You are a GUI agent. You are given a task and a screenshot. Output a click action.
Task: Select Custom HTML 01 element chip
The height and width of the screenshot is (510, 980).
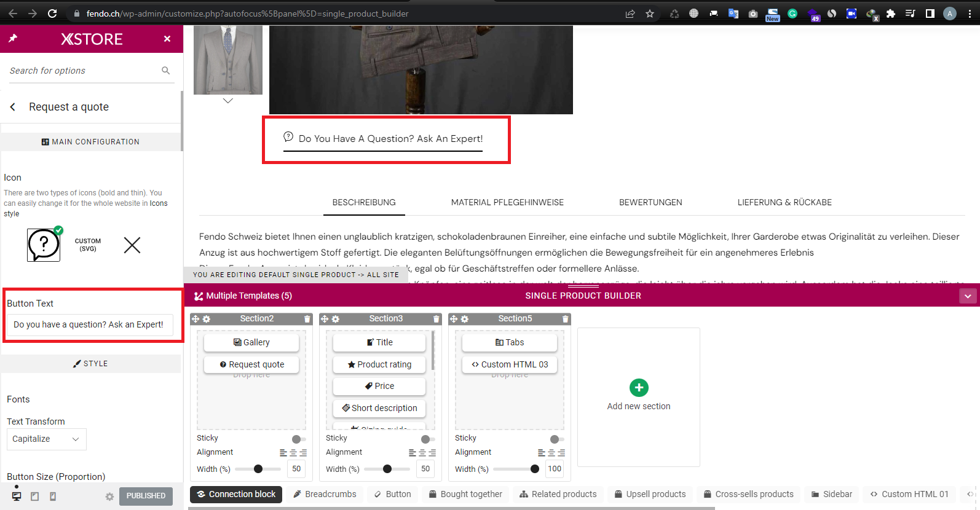(909, 494)
